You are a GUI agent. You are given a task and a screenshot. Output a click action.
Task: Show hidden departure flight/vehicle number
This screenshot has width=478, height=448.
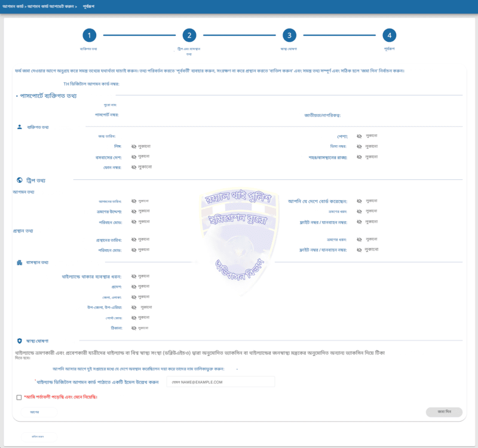click(x=359, y=250)
